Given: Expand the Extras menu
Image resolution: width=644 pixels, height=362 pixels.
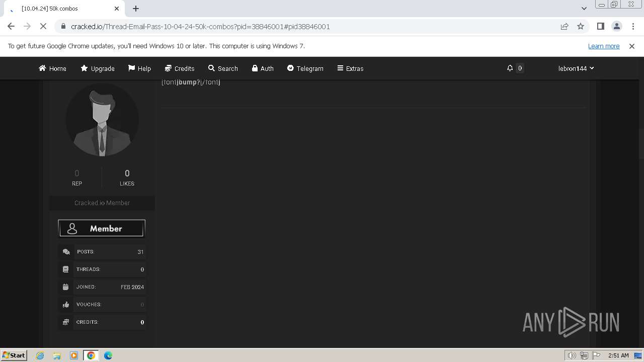Looking at the screenshot, I should click(x=350, y=68).
